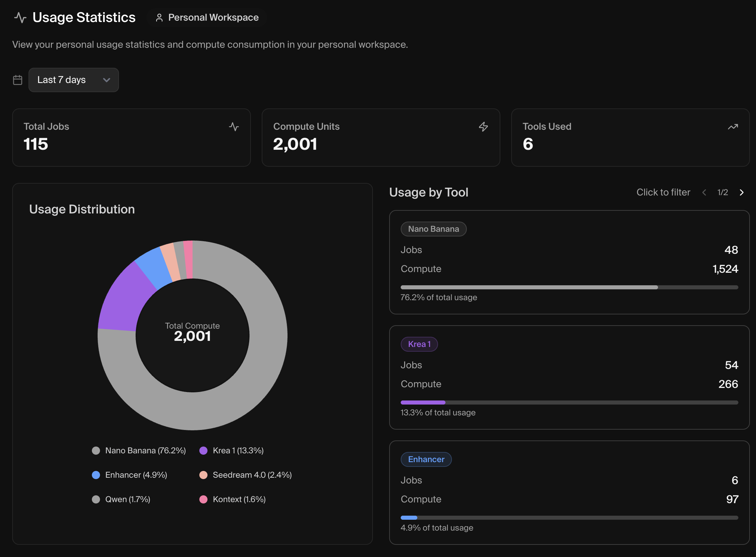Toggle the Krea 1 legend entry
Image resolution: width=756 pixels, height=557 pixels.
(x=238, y=450)
